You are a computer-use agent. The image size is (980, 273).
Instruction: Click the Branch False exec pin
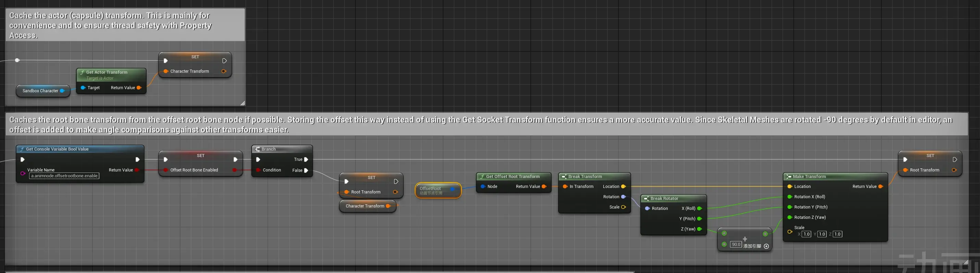pyautogui.click(x=306, y=170)
